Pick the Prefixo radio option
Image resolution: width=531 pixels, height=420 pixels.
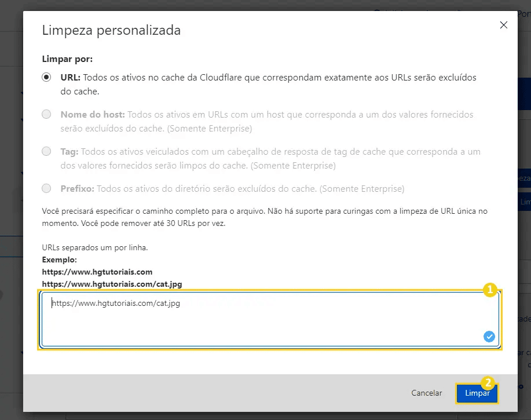click(x=46, y=188)
